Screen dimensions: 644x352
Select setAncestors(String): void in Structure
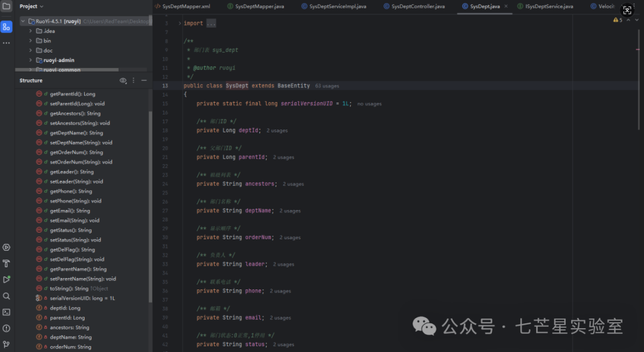click(x=80, y=123)
